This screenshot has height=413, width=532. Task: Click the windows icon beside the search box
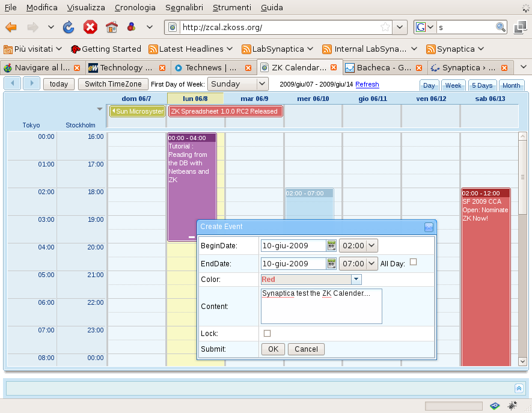pos(521,27)
